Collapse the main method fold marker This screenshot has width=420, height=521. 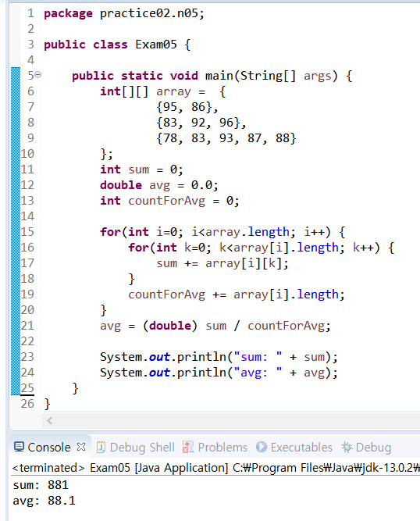point(38,75)
